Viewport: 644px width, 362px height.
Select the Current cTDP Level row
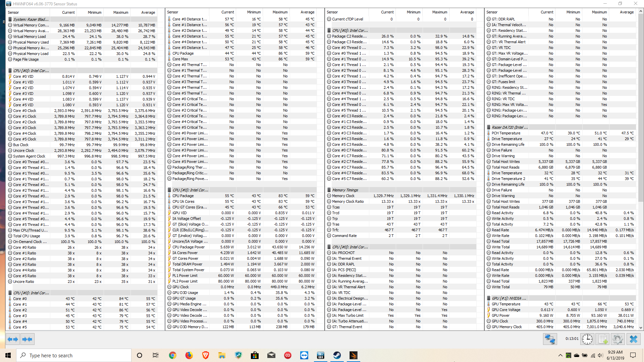[401, 19]
